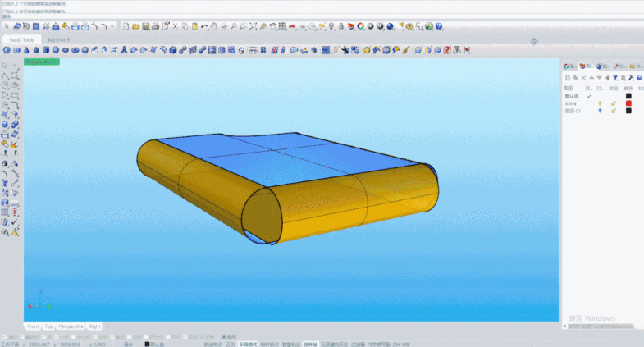Screen dimensions: 644x347
Task: Delete selected layer with X icon
Action: (585, 77)
